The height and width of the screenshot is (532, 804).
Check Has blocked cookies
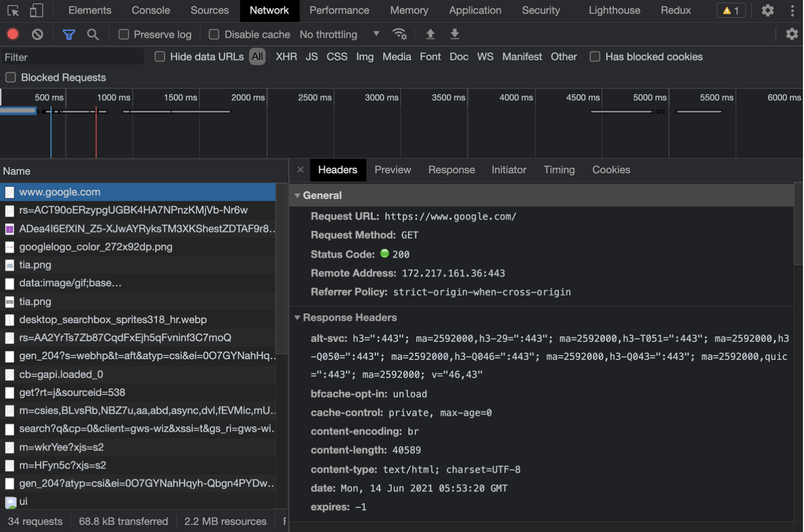[x=595, y=56]
